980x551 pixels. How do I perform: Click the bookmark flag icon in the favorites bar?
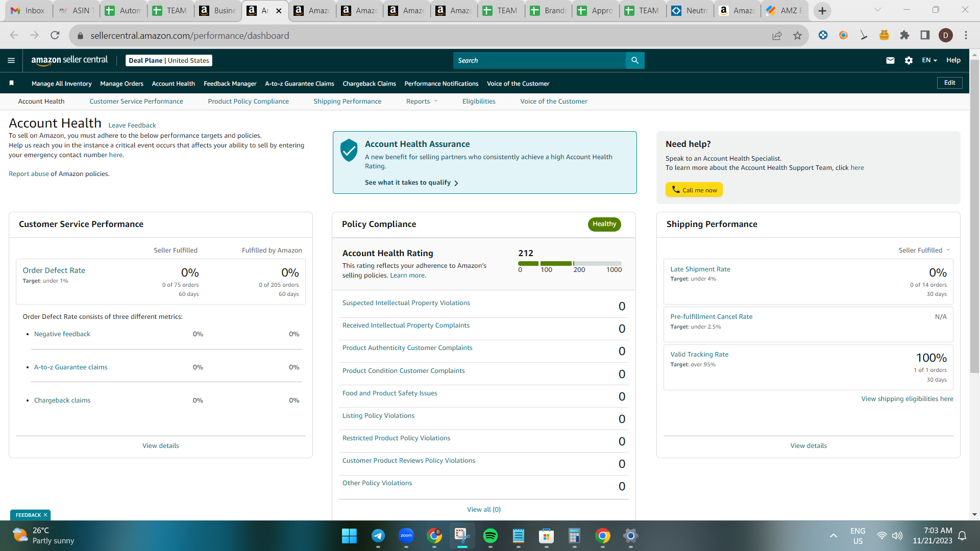[x=11, y=83]
